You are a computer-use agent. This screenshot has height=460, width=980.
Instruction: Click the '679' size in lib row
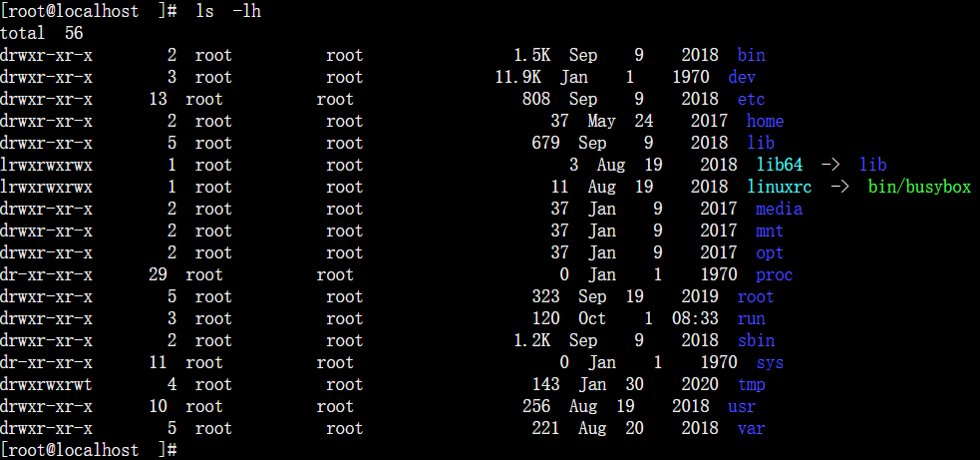[545, 143]
